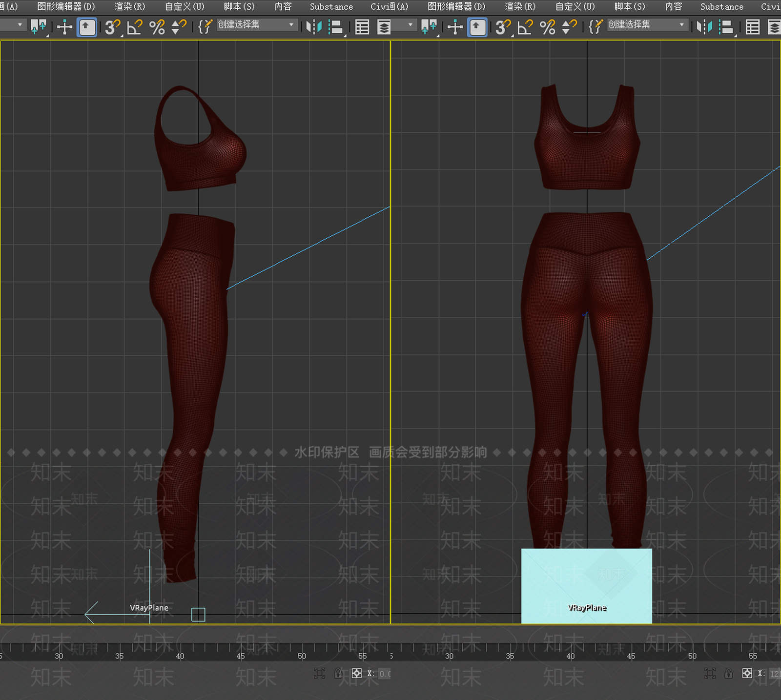
Task: Open 自定义(U) menu in right window
Action: [x=575, y=6]
